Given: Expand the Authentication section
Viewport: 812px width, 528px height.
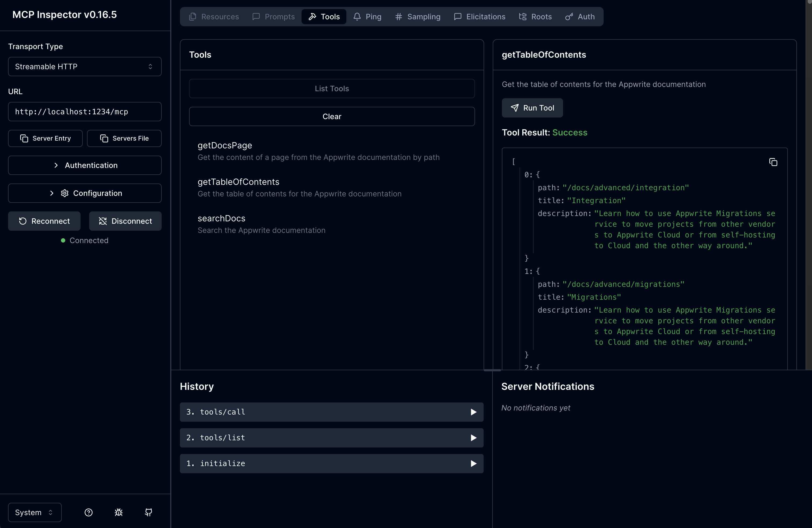Looking at the screenshot, I should pyautogui.click(x=85, y=165).
